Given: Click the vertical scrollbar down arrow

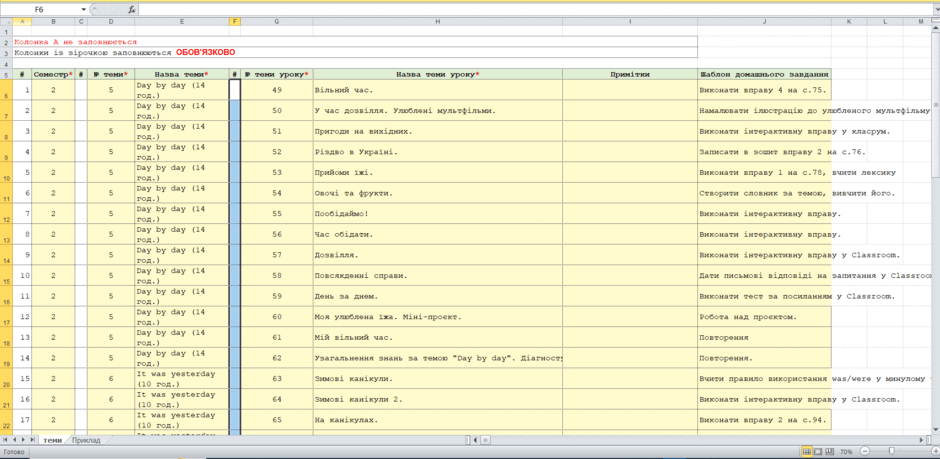Looking at the screenshot, I should tap(935, 429).
